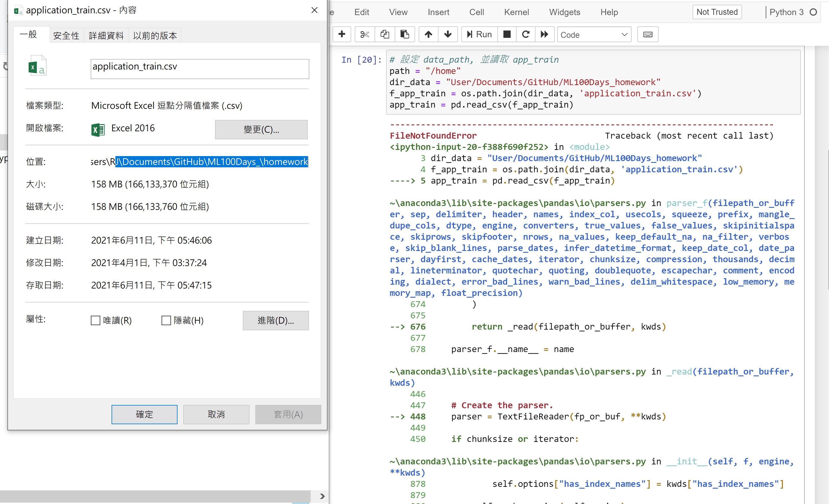Click the file name field application_train.csv
Image resolution: width=829 pixels, height=504 pixels.
(200, 69)
